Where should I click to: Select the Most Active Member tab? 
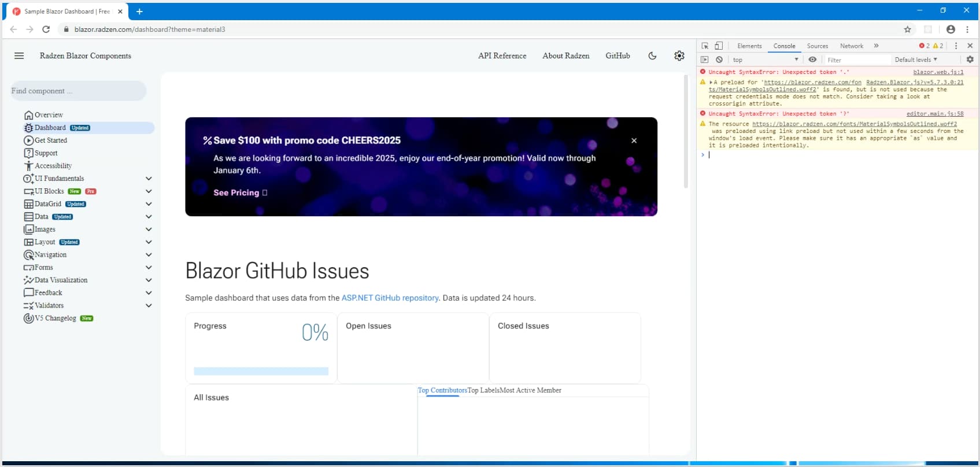click(531, 390)
